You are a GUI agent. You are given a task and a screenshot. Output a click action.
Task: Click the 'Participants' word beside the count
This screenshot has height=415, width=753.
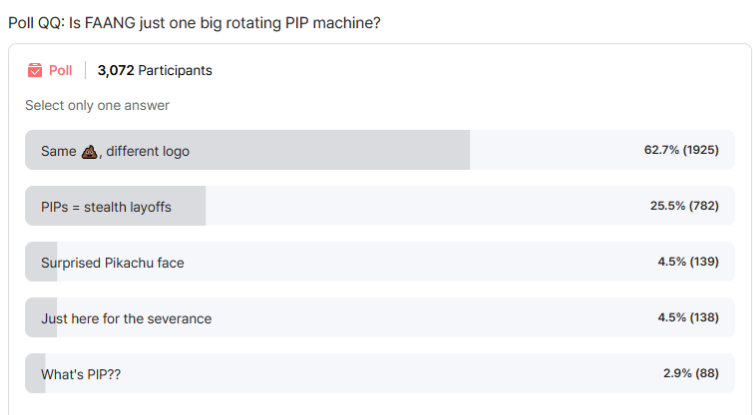(175, 71)
